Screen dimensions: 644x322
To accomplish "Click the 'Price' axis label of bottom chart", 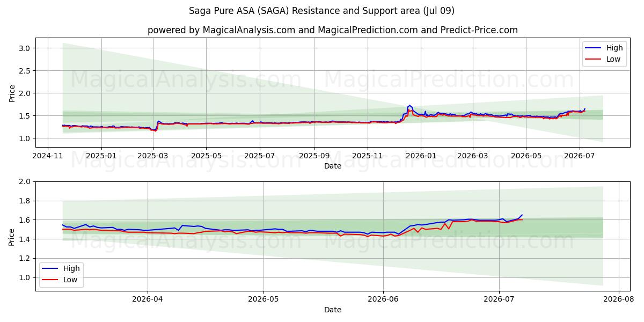I will [x=12, y=237].
